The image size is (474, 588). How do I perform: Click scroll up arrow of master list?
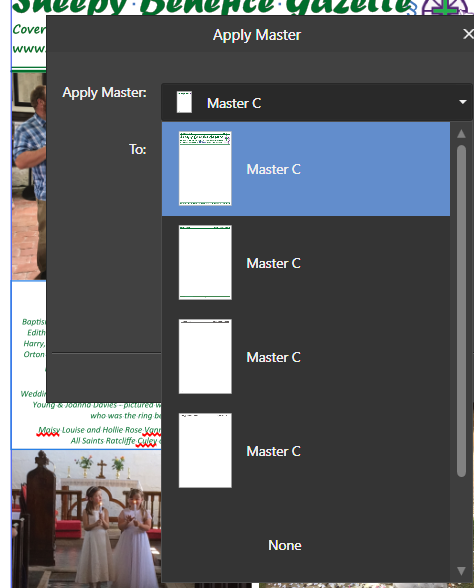[x=462, y=134]
